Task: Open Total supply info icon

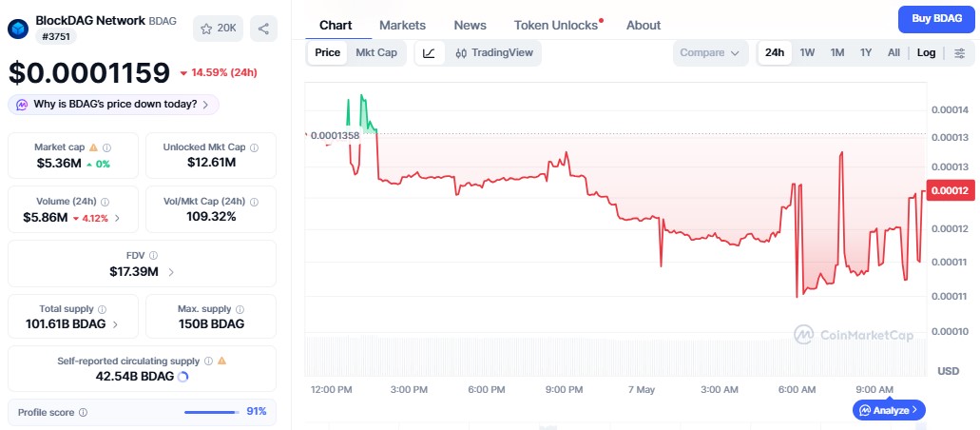Action: (103, 309)
